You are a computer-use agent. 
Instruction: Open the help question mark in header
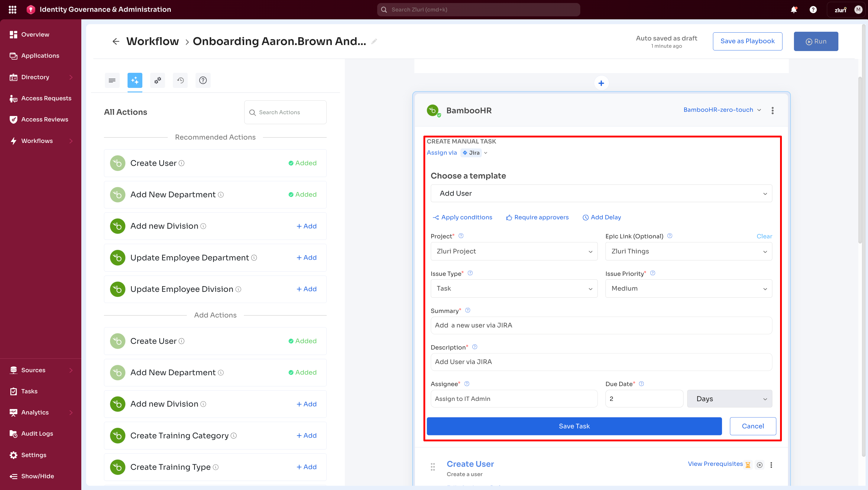[813, 9]
